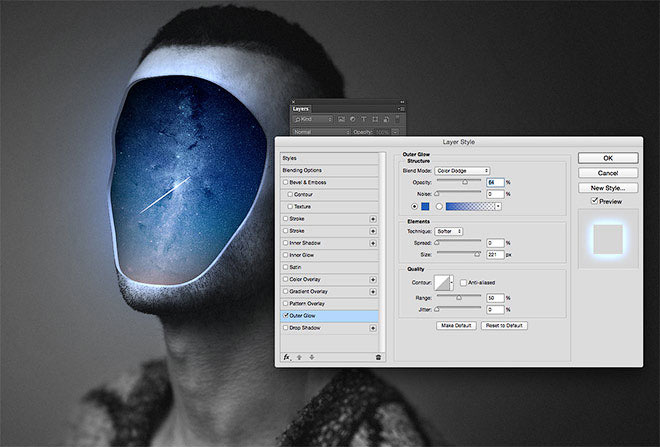Click the blue gradient preview bar
Image resolution: width=660 pixels, height=447 pixels.
pyautogui.click(x=470, y=206)
